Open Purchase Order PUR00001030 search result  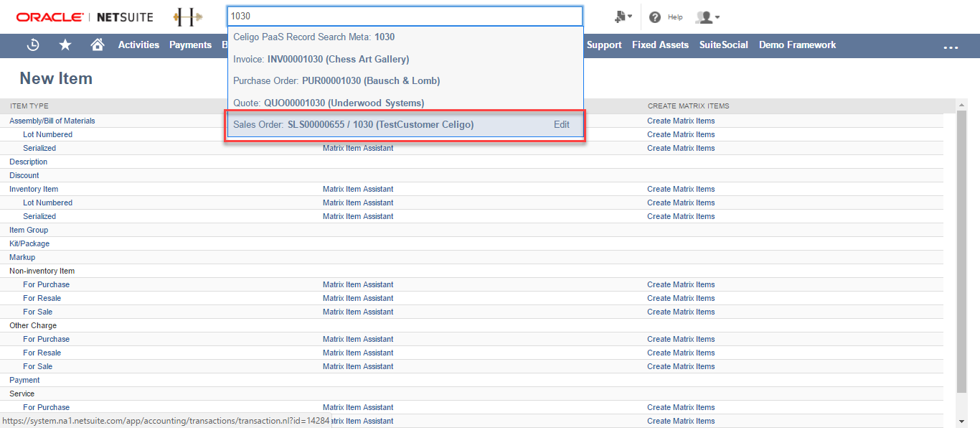(405, 80)
